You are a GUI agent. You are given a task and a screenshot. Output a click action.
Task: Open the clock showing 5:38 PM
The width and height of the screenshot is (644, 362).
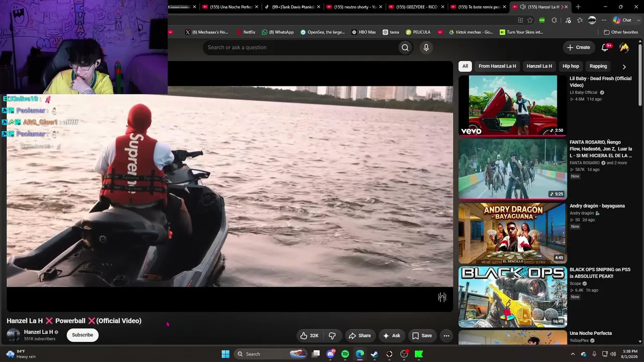coord(630,354)
